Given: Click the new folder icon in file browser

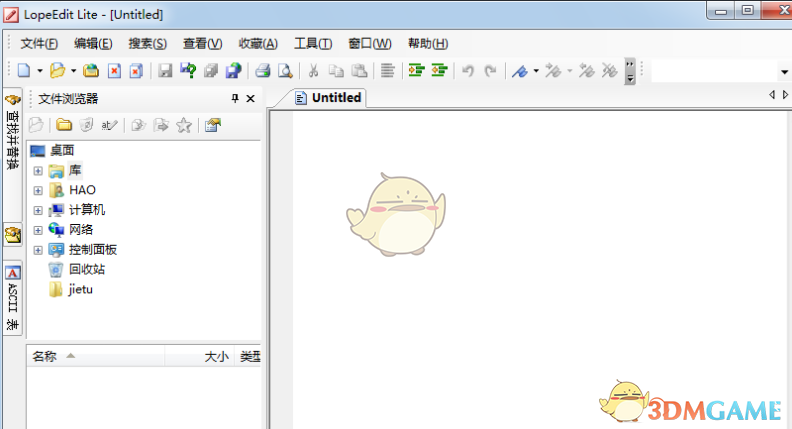Looking at the screenshot, I should (64, 125).
